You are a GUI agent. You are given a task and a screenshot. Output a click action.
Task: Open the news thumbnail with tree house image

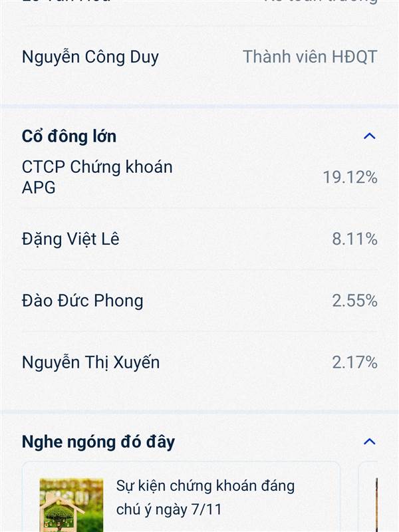click(71, 505)
